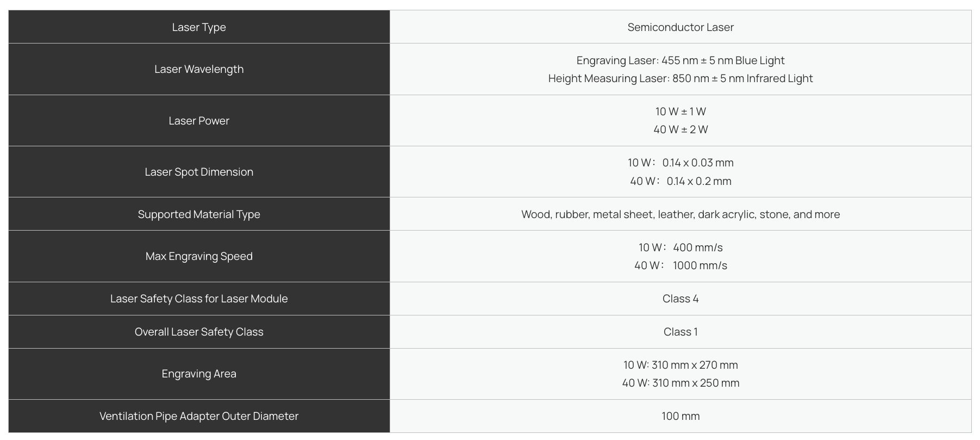This screenshot has width=980, height=440.
Task: Click the 310 mm x 270 mm engraving area
Action: click(x=694, y=365)
